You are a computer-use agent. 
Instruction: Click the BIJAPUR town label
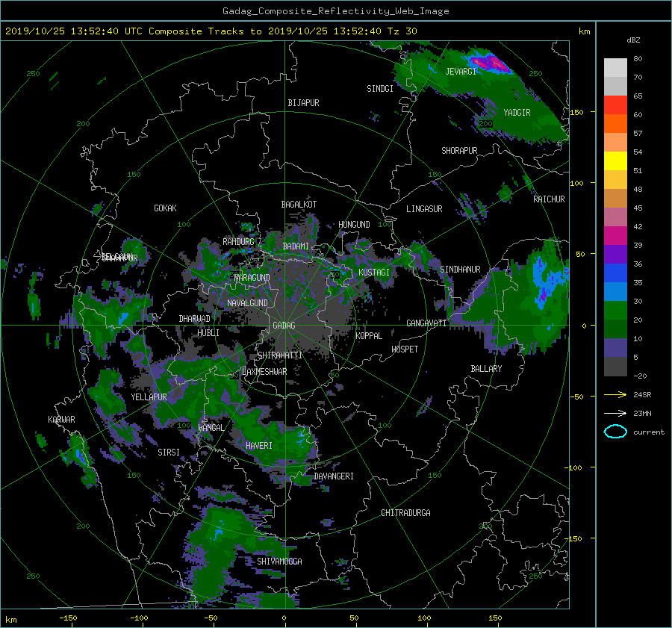point(303,103)
